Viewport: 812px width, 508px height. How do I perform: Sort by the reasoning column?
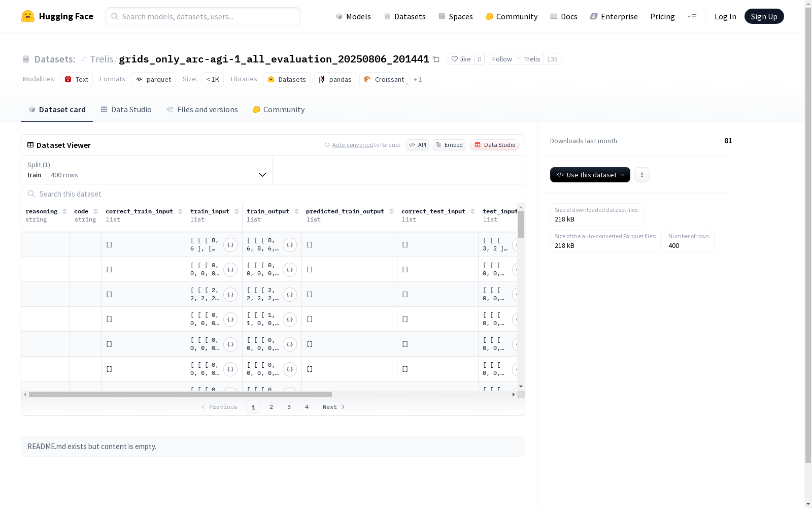64,211
